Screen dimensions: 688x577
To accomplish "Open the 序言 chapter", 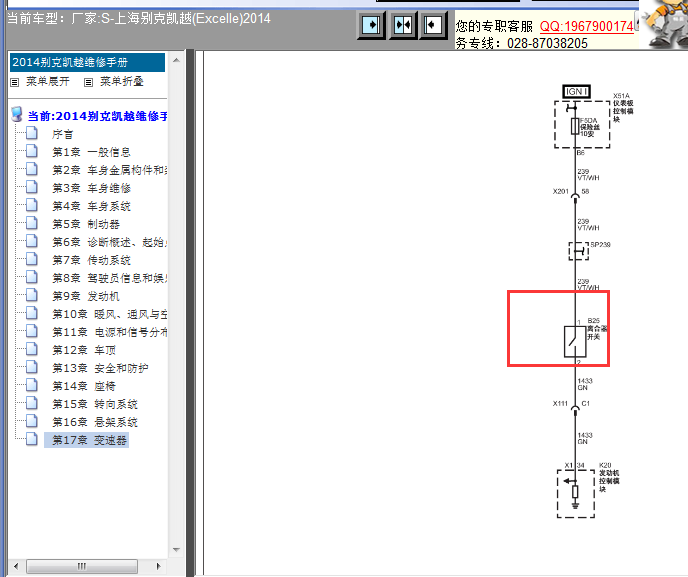I will (62, 134).
